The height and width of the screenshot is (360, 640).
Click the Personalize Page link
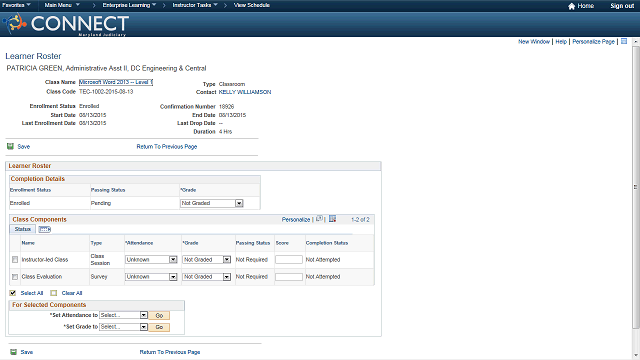click(593, 42)
